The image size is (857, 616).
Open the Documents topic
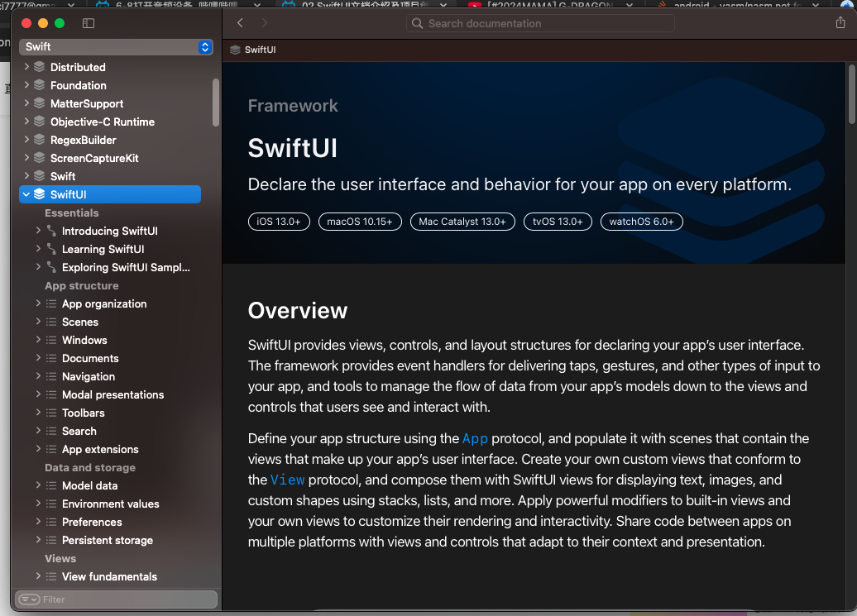click(90, 358)
